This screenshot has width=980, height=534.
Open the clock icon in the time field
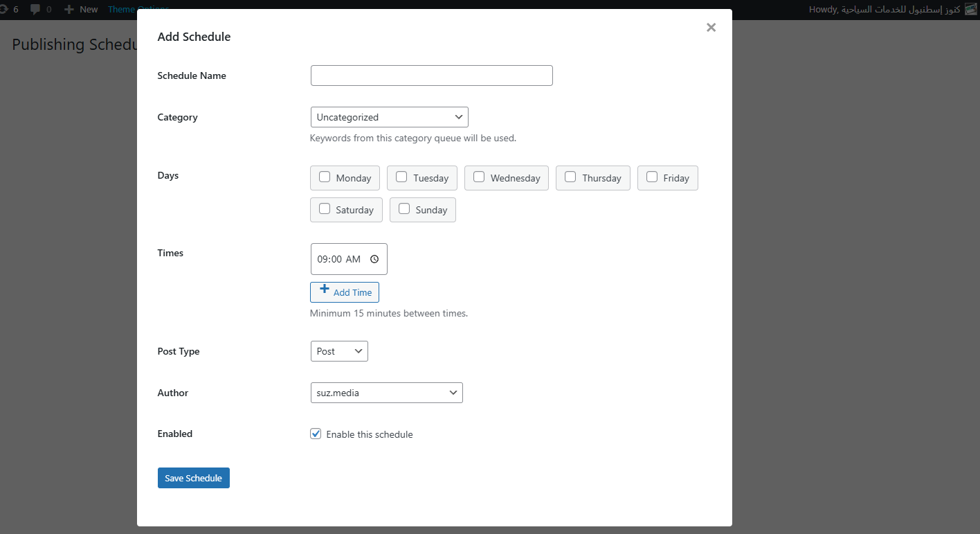[x=374, y=258]
